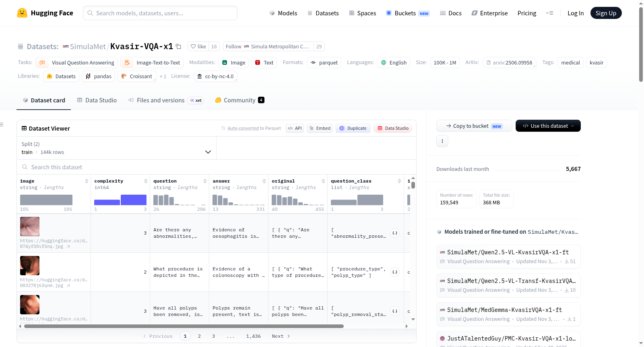
Task: Sort the answer column
Action: [x=264, y=181]
